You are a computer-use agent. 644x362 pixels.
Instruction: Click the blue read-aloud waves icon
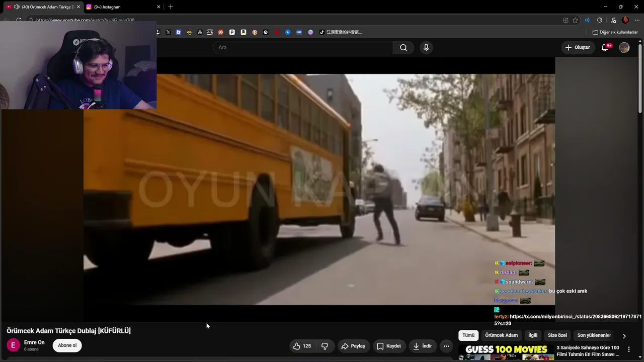(587, 20)
